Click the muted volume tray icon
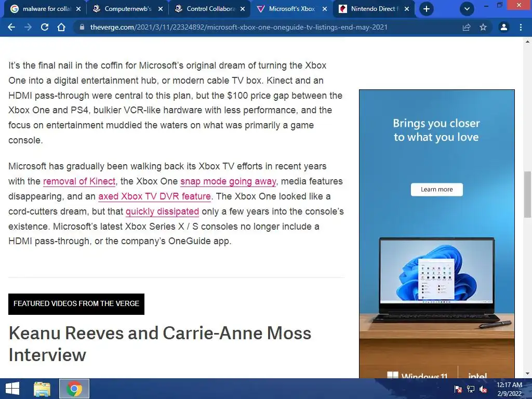 tap(483, 389)
